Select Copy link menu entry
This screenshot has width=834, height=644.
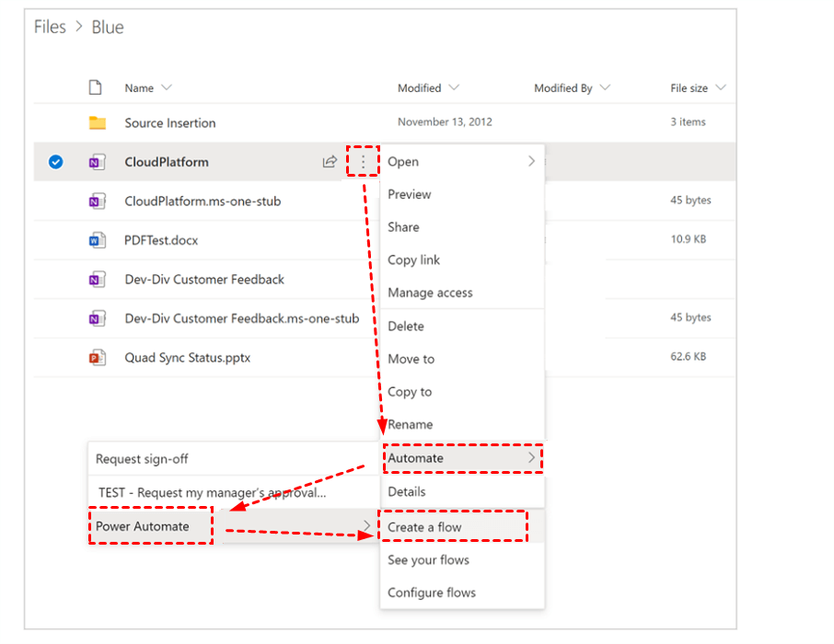pos(463,260)
